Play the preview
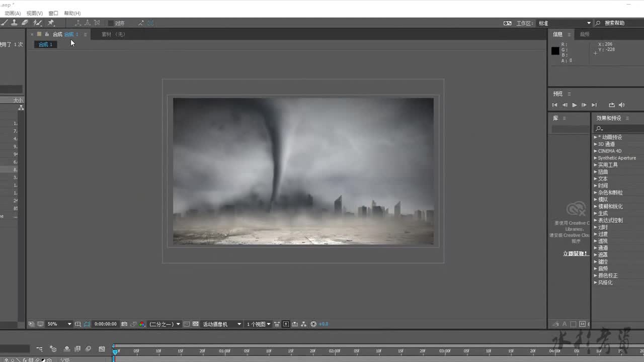This screenshot has width=644, height=362. pos(575,105)
